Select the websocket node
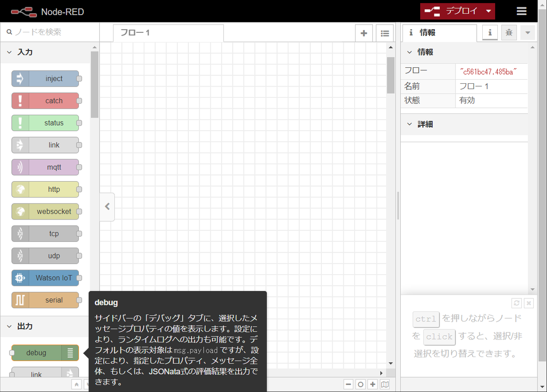 click(46, 211)
